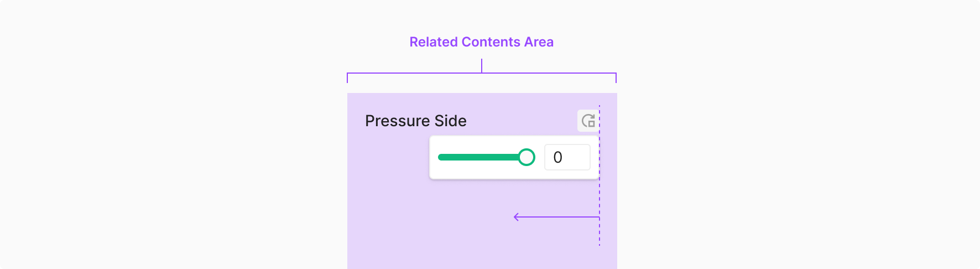Screen dimensions: 980x269
Task: Click the right end of the purple bracket
Action: pyautogui.click(x=616, y=77)
